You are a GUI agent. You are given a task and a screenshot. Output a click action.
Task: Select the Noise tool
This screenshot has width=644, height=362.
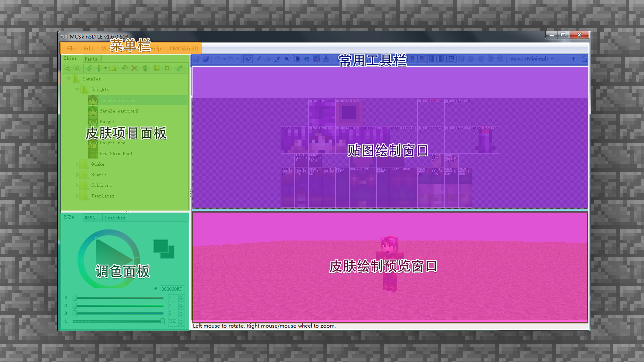pos(316,59)
